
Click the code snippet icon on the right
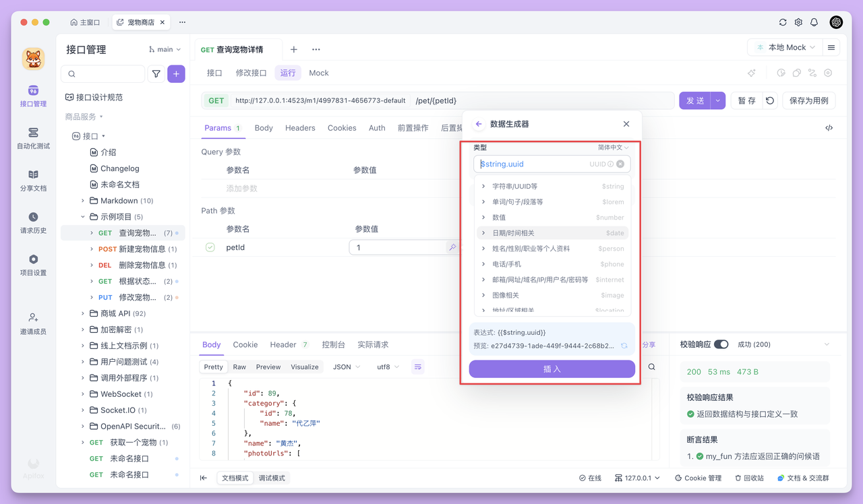[829, 128]
